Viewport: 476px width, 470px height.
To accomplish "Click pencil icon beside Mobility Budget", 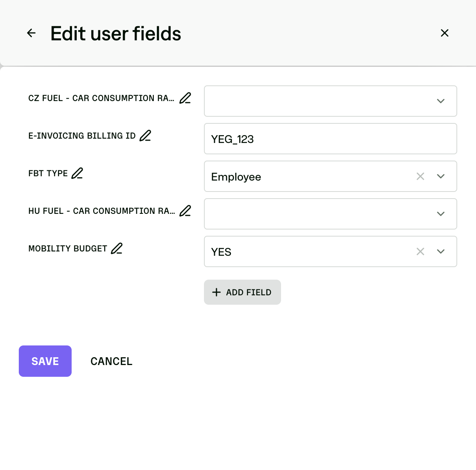I will [117, 248].
